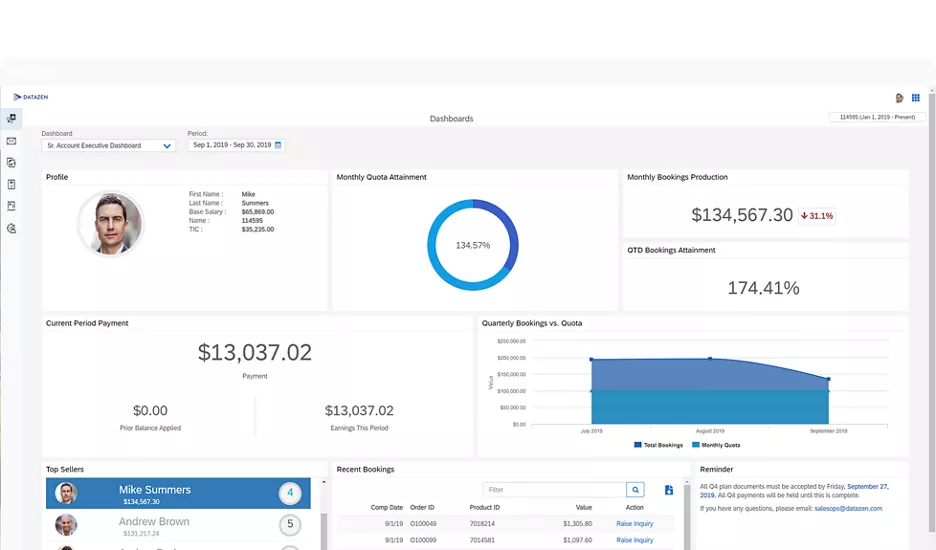Image resolution: width=936 pixels, height=550 pixels.
Task: Expand the Dashboard selection dropdown
Action: point(108,146)
